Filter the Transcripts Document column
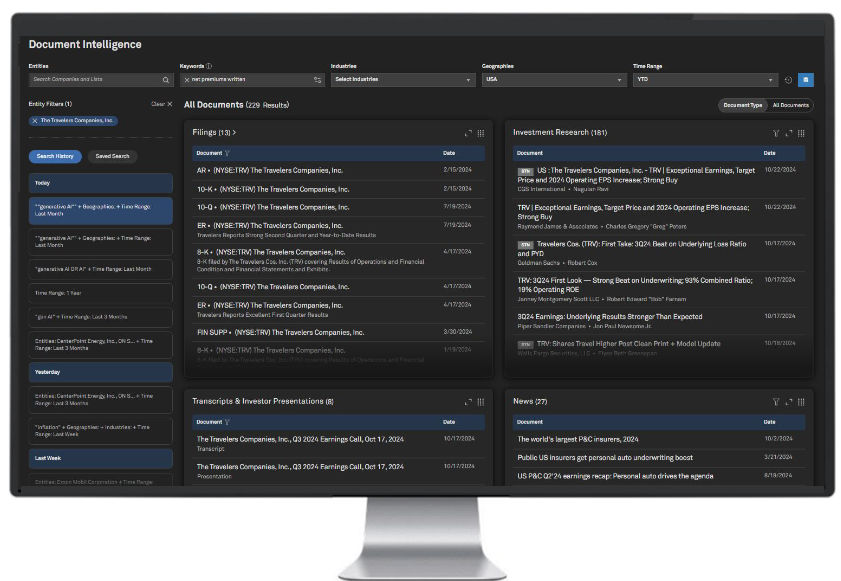841x581 pixels. (227, 422)
